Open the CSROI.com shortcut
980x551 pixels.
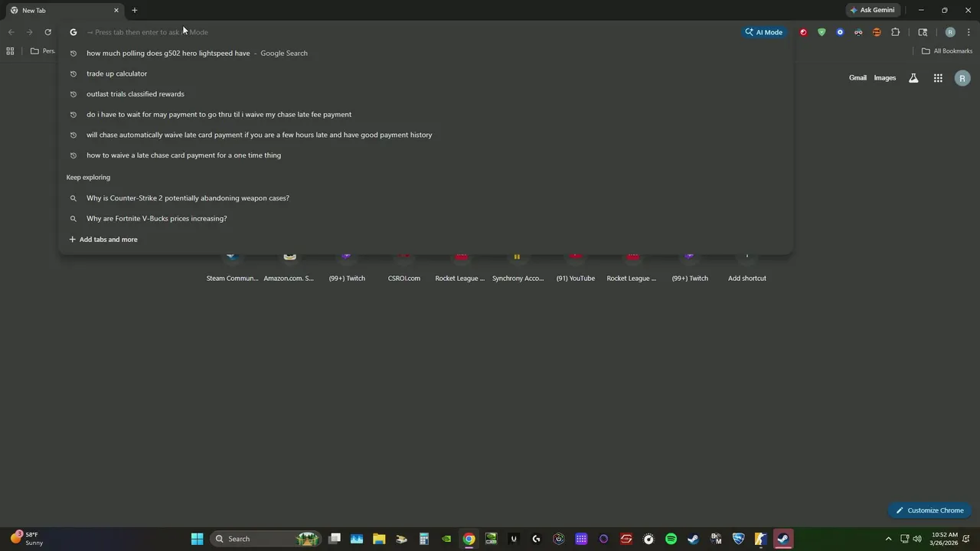(x=404, y=266)
